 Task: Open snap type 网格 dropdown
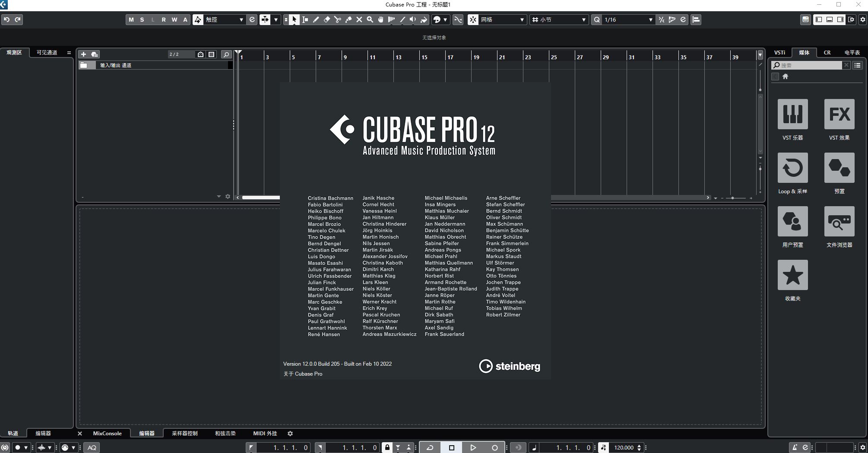coord(503,19)
